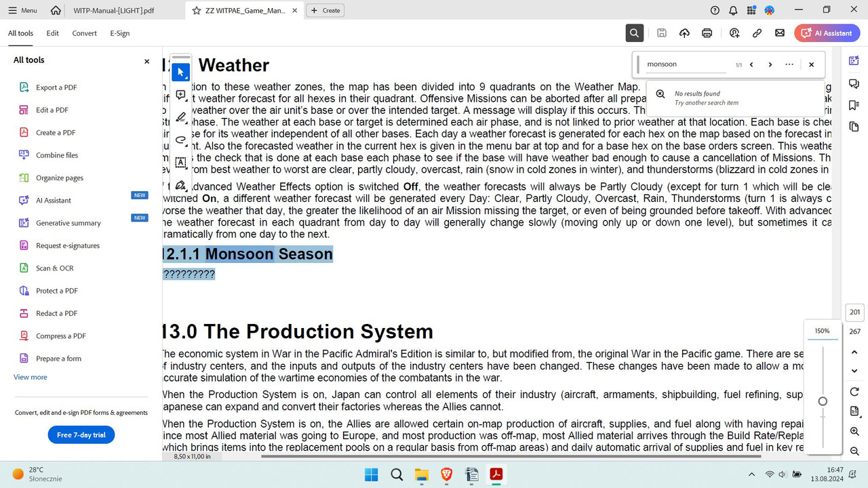868x488 pixels.
Task: Open the right AI Assistant panel icon
Action: [x=854, y=61]
